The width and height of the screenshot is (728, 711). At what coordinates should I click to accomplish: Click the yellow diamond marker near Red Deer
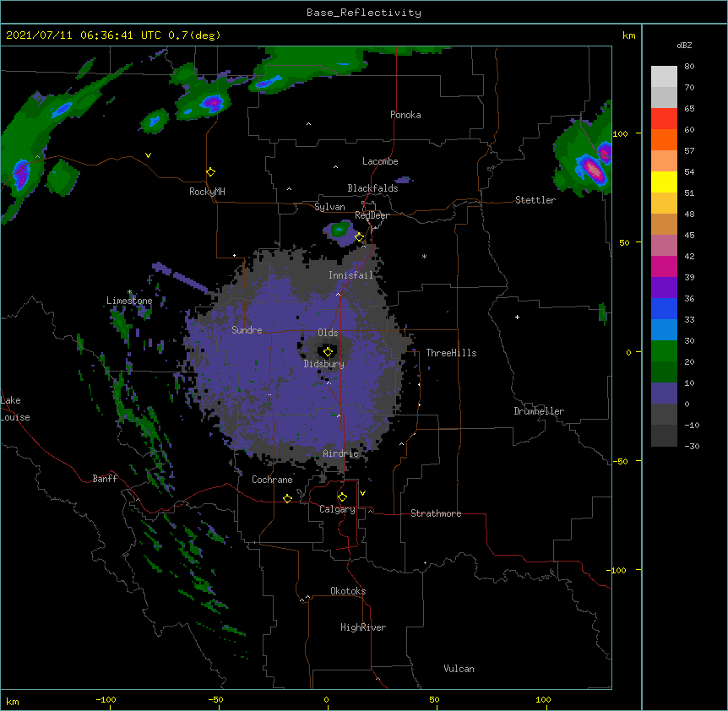tap(360, 237)
